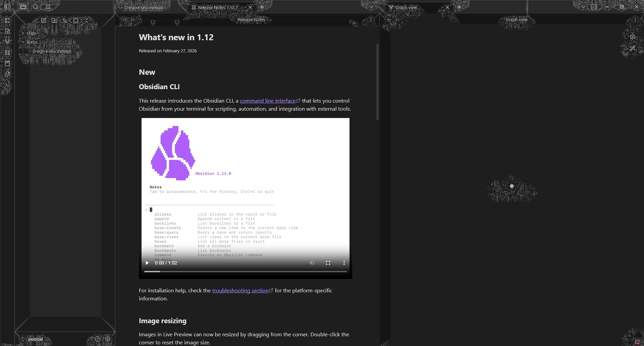
Task: Navigate forward in the Graph view pane
Action: click(x=397, y=20)
